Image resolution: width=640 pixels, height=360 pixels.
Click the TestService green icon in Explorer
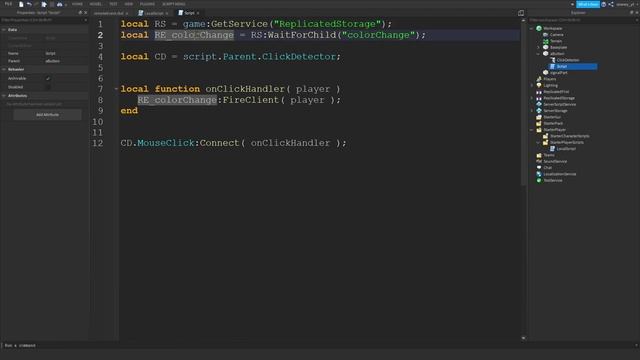coord(539,180)
